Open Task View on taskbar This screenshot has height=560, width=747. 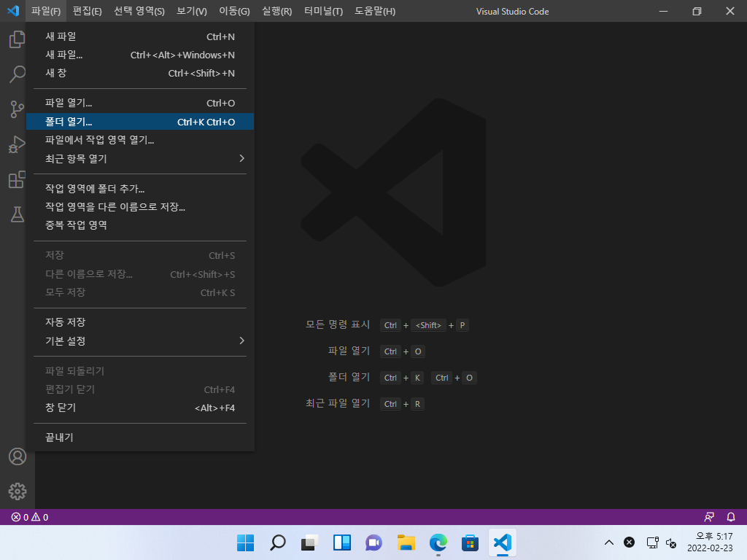(x=309, y=542)
